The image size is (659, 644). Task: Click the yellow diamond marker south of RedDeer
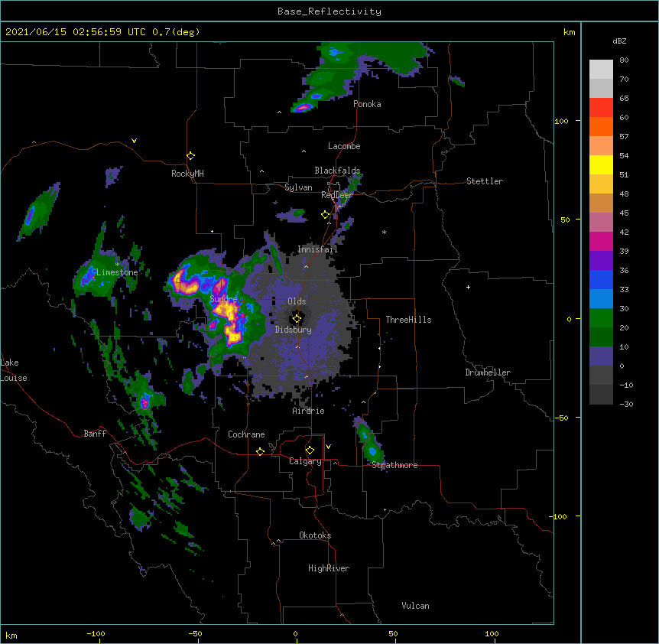[x=325, y=215]
